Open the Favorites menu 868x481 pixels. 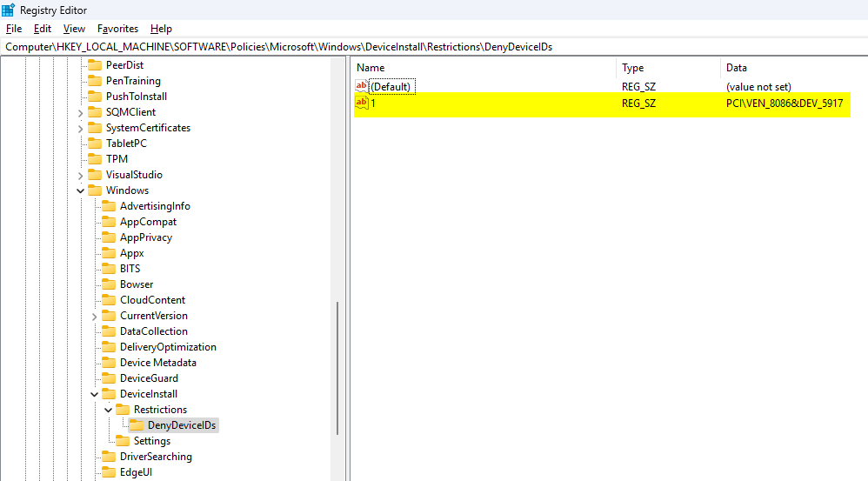tap(117, 29)
